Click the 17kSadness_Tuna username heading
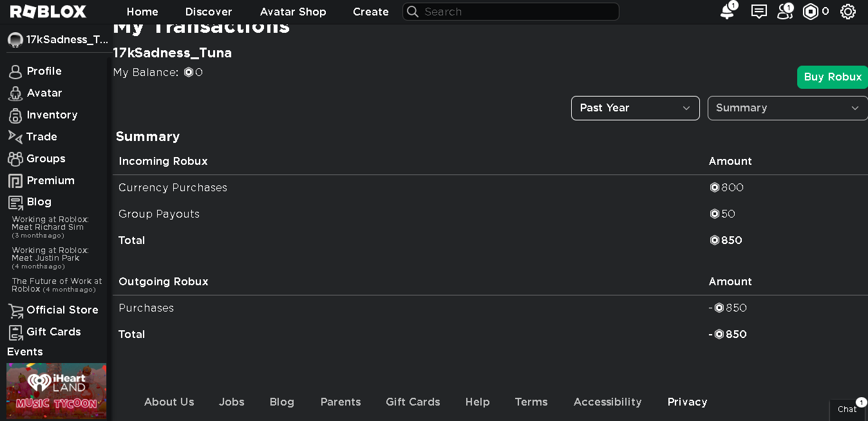868x421 pixels. (x=173, y=53)
